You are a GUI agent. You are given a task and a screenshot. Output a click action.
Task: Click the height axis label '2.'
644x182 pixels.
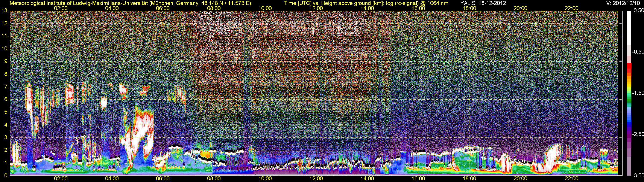tap(6, 150)
